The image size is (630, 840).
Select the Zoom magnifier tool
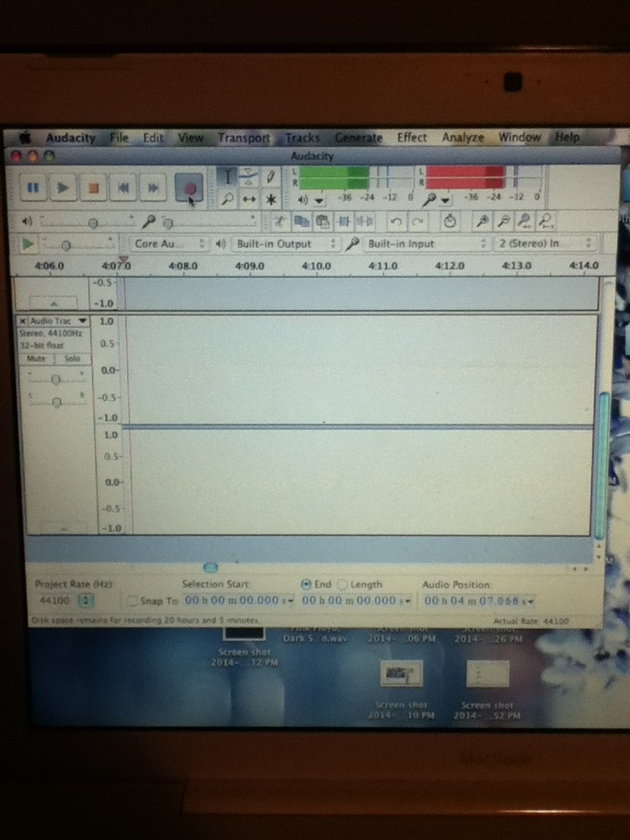(x=227, y=199)
